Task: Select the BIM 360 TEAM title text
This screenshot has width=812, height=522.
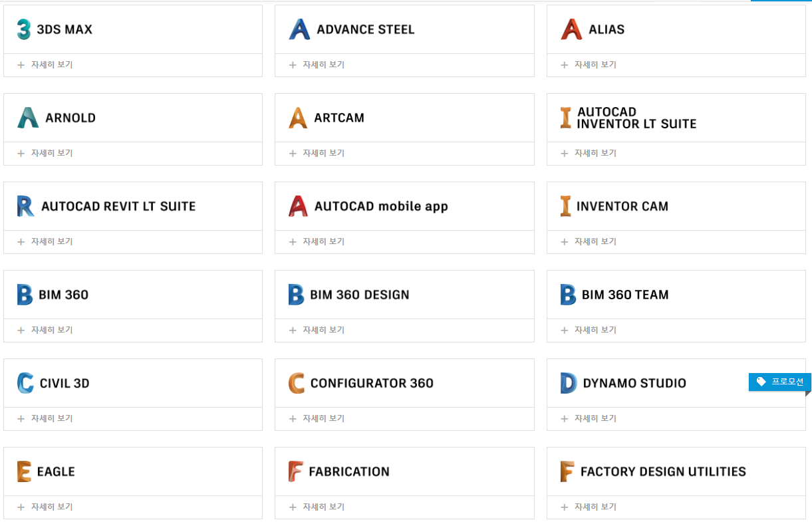Action: (x=625, y=295)
